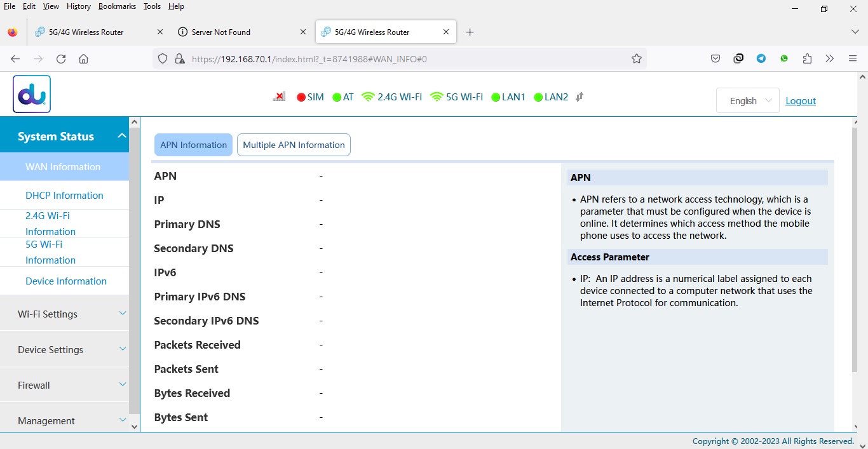Expand the Wi-Fi Settings section

(x=64, y=314)
